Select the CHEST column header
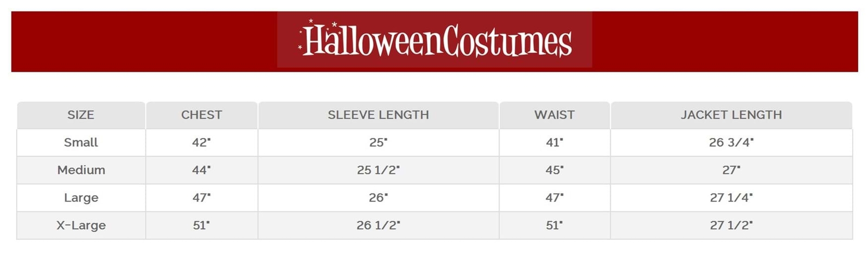Image resolution: width=868 pixels, height=256 pixels. (202, 115)
